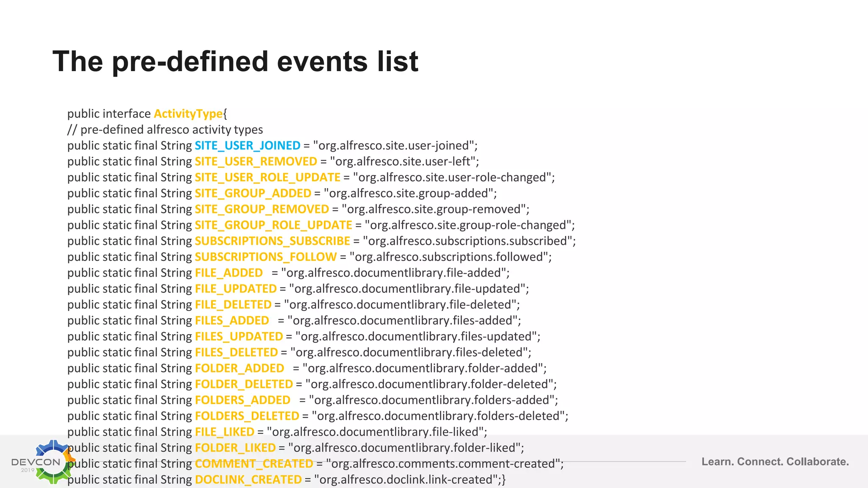Click the FILE_LIKED constant
868x488 pixels.
[x=225, y=432]
